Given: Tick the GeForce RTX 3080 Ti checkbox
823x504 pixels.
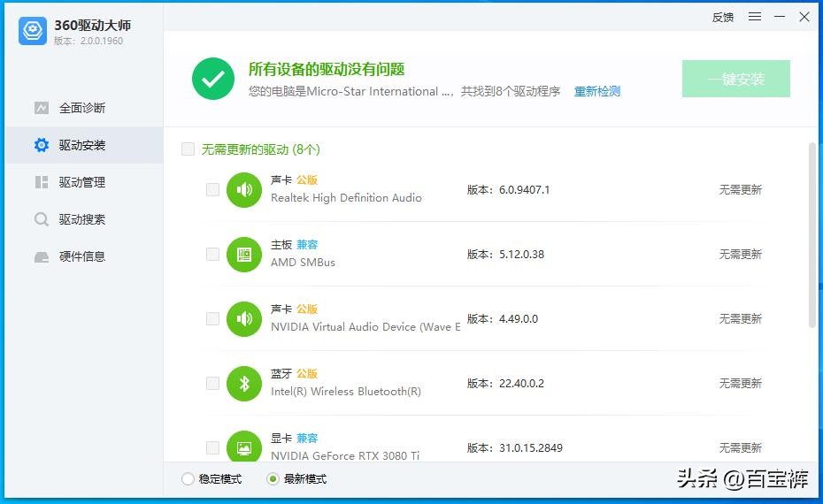Looking at the screenshot, I should (x=212, y=448).
